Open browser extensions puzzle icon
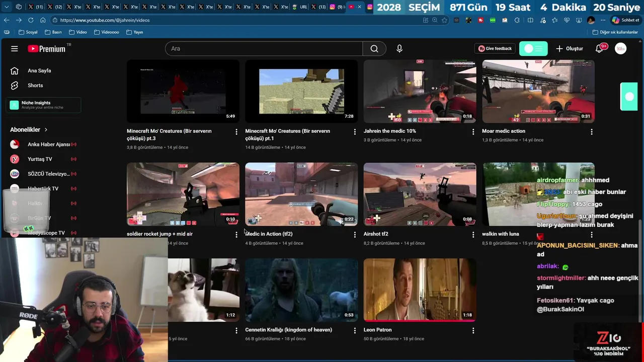Viewport: 644px width, 362px height. click(517, 20)
